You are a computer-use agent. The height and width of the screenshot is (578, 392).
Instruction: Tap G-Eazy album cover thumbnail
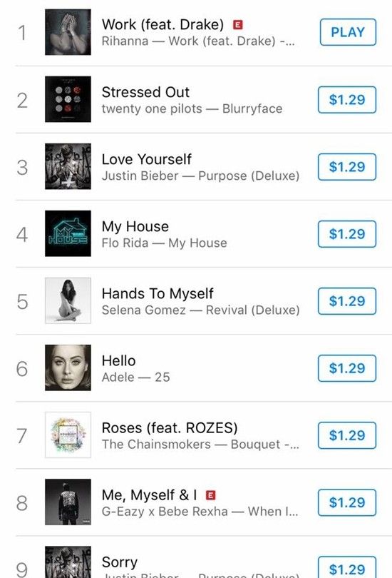pos(68,502)
